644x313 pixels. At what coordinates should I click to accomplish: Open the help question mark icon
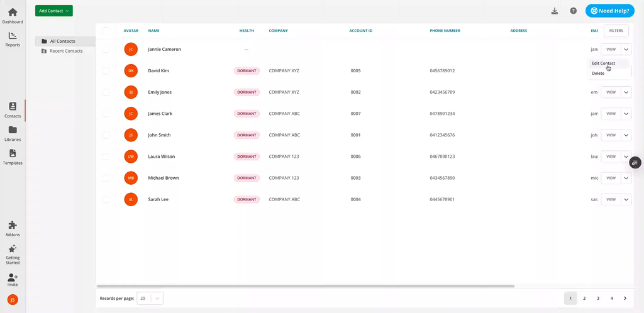573,11
